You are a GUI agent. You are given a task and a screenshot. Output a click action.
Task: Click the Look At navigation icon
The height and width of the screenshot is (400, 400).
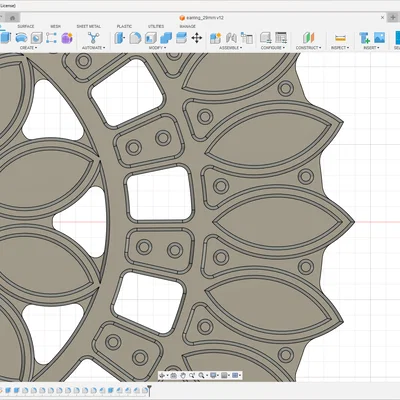pos(173,376)
